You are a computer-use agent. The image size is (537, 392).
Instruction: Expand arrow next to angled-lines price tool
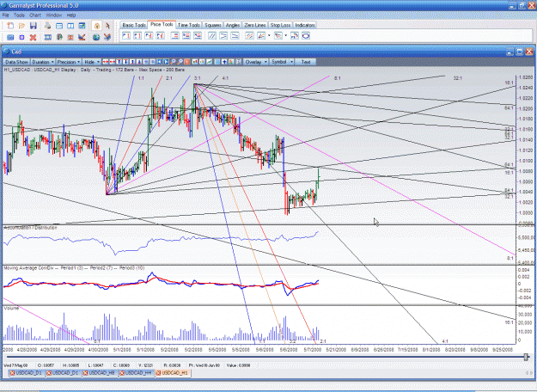[x=285, y=35]
